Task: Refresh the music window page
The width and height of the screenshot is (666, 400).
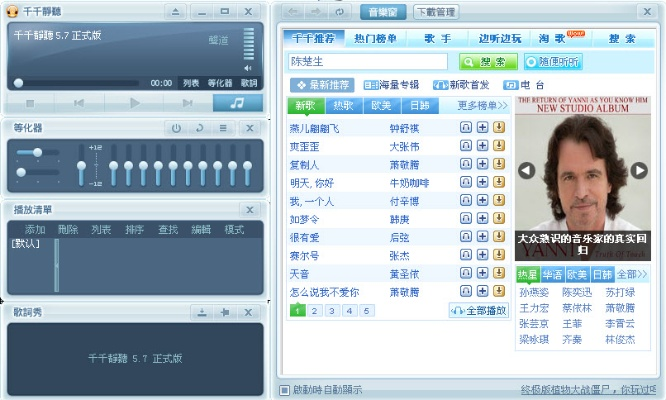Action: pyautogui.click(x=341, y=12)
